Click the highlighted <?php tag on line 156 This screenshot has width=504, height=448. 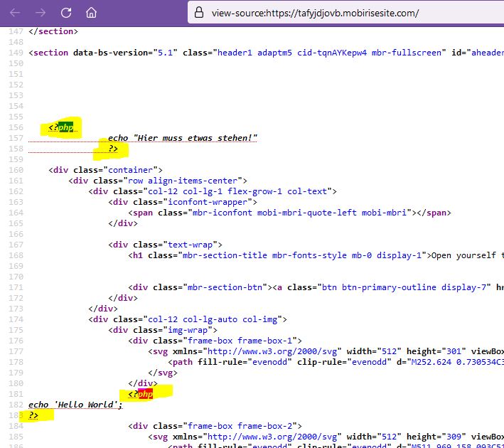tap(60, 127)
